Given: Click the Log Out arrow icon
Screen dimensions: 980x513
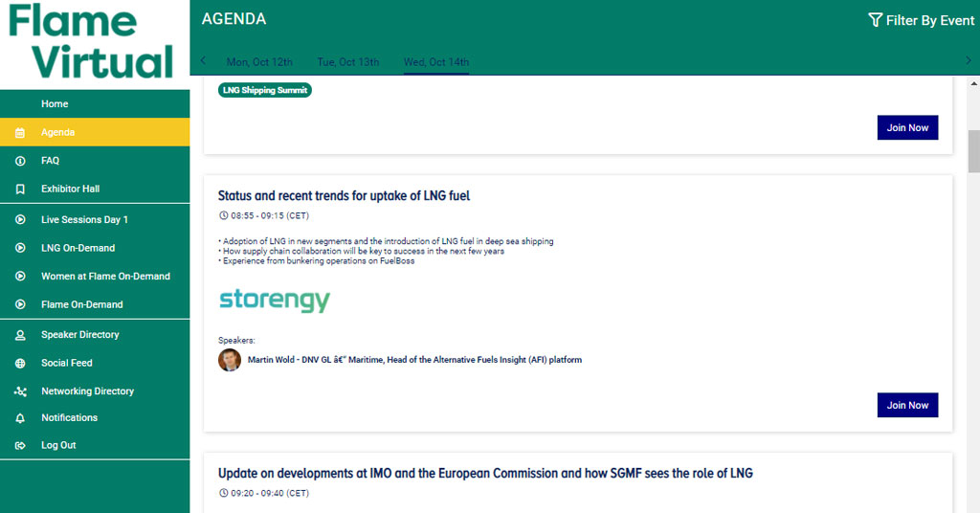Looking at the screenshot, I should tap(20, 445).
